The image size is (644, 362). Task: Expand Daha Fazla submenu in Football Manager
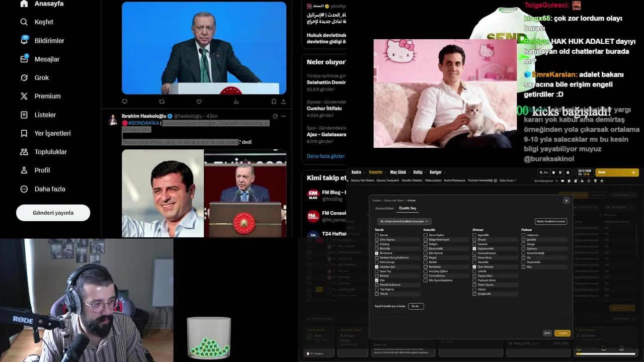click(508, 180)
